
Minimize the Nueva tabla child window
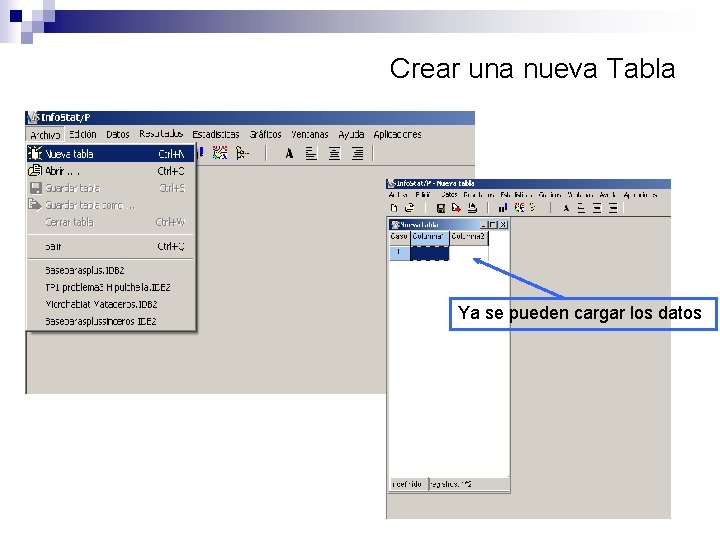point(484,225)
